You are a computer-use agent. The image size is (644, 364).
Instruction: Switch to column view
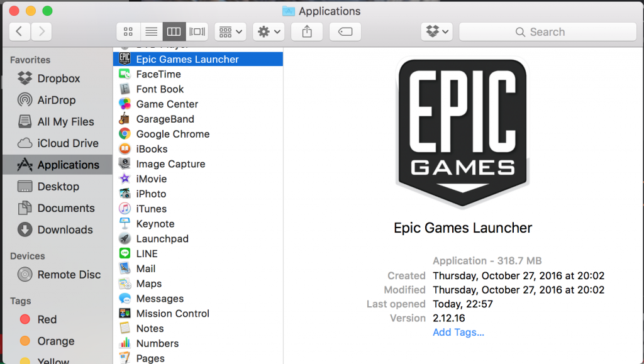point(174,31)
